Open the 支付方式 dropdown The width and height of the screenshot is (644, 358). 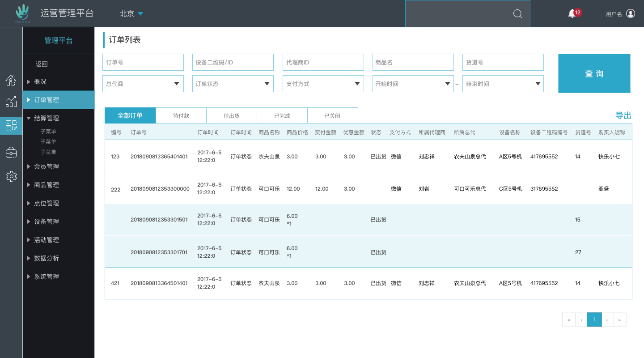[x=323, y=84]
